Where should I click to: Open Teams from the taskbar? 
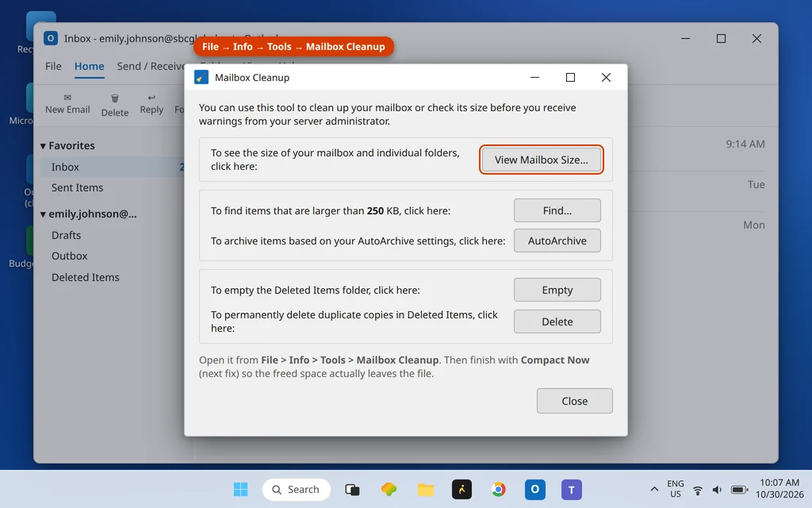tap(572, 489)
